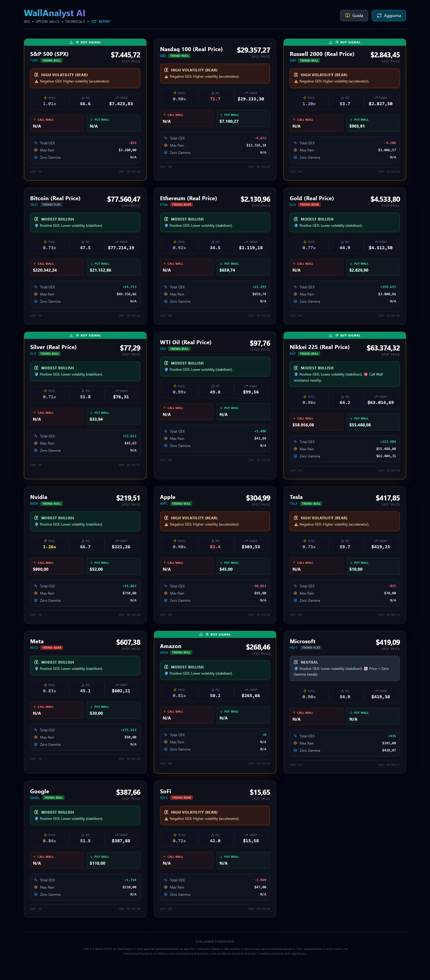The width and height of the screenshot is (430, 980).
Task: Click WTI Oil Max Pain value $41,84
Action: (260, 438)
